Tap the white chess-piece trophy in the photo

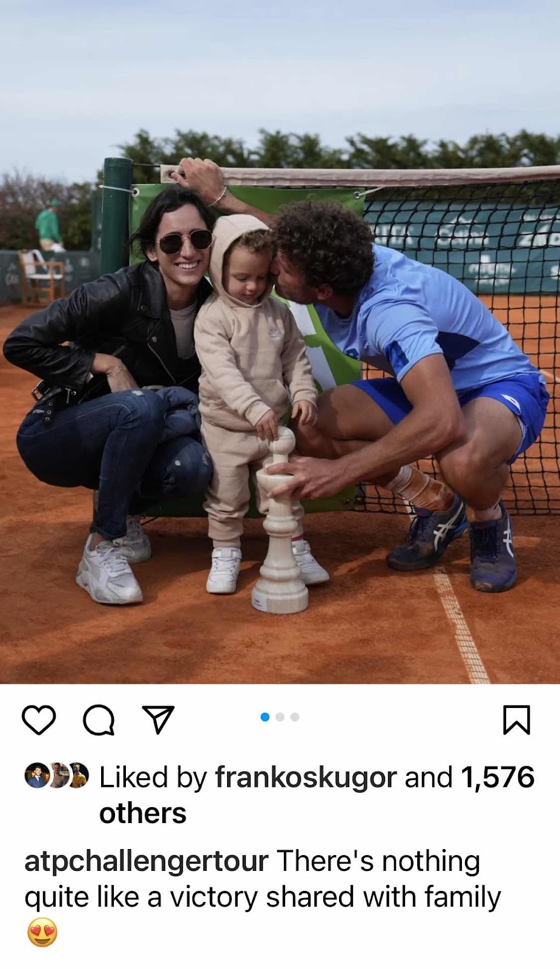click(x=280, y=521)
